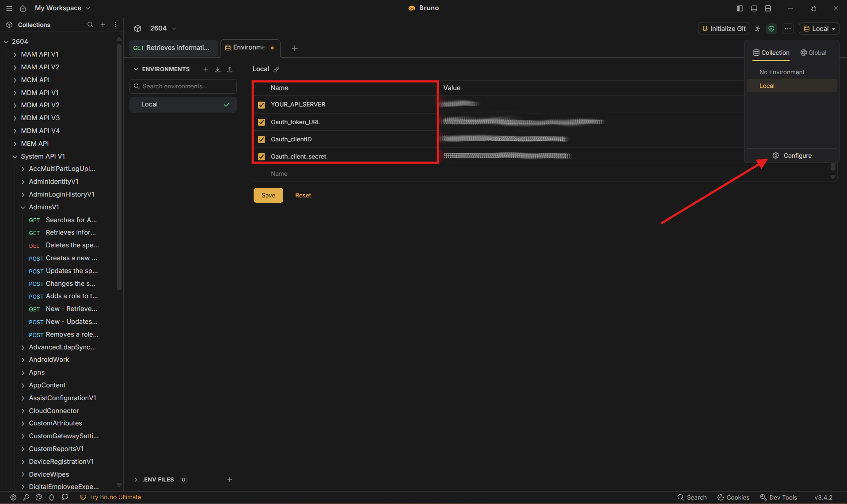Image resolution: width=847 pixels, height=504 pixels.
Task: Open preferences gear in the status bar
Action: point(13,497)
